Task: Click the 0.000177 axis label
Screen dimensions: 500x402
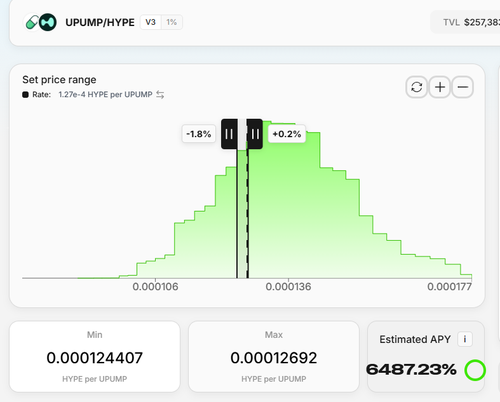Action: [449, 287]
